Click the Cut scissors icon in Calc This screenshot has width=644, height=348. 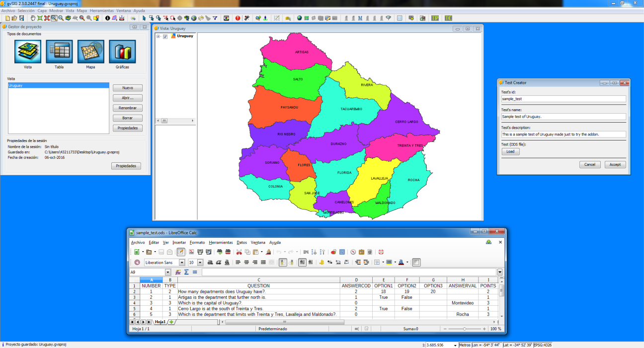[239, 252]
